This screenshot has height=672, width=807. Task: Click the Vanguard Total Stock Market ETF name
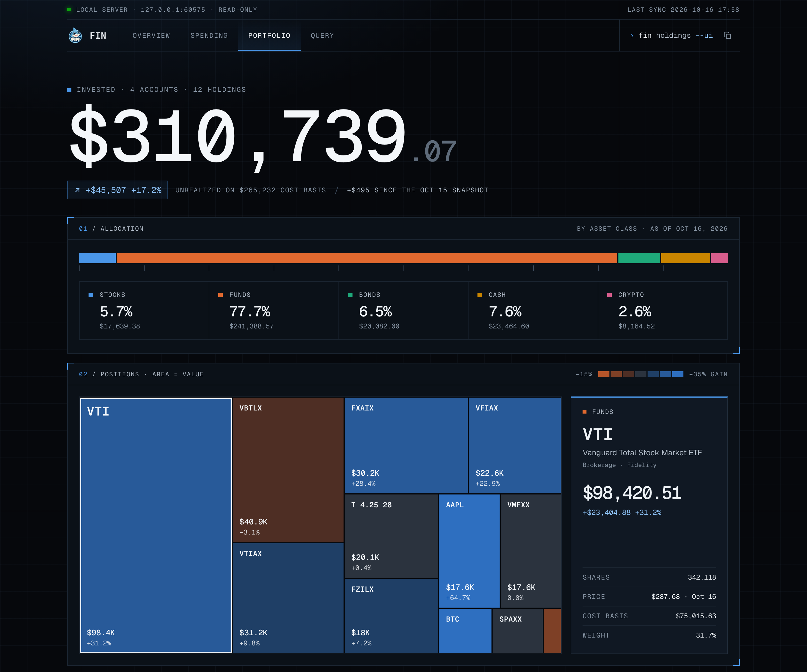[x=642, y=452]
